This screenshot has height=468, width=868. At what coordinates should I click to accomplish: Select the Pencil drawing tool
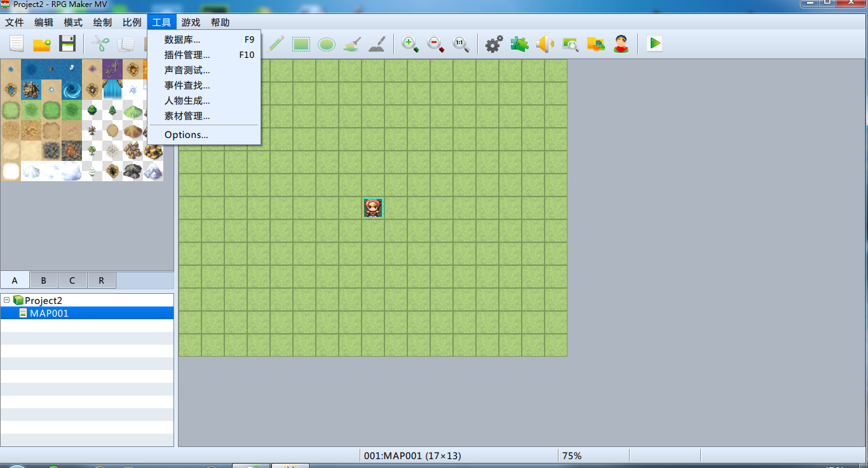pyautogui.click(x=276, y=44)
